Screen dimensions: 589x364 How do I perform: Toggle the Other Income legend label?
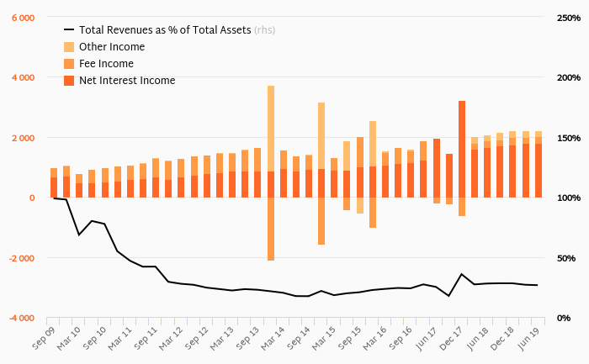point(112,47)
